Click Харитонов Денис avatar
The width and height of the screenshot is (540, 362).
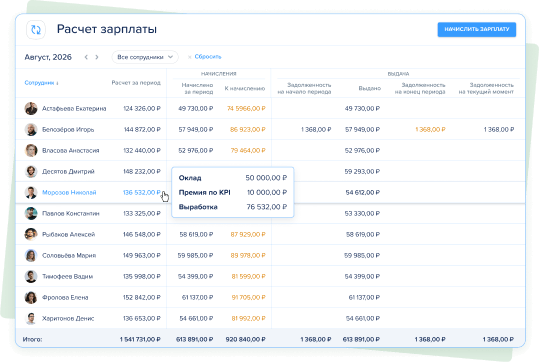[x=31, y=319]
